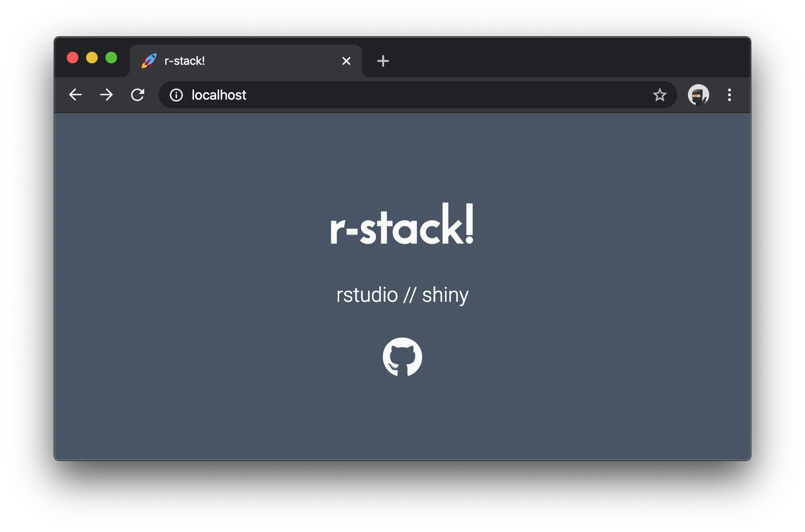Image resolution: width=805 pixels, height=532 pixels.
Task: Click the rocket favicon on the tab
Action: (149, 61)
